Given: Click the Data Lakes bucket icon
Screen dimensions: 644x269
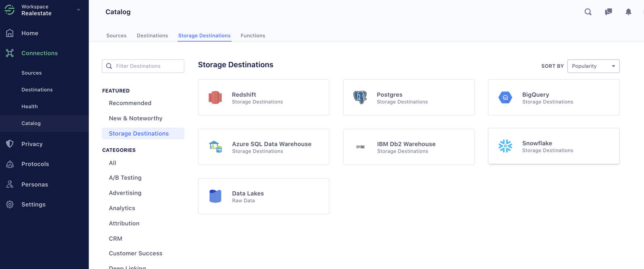Looking at the screenshot, I should (215, 196).
